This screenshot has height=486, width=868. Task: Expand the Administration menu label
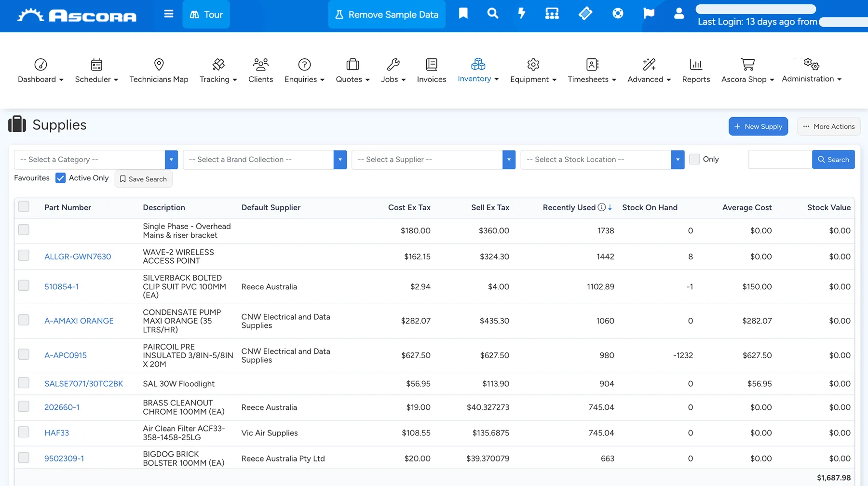(x=812, y=79)
